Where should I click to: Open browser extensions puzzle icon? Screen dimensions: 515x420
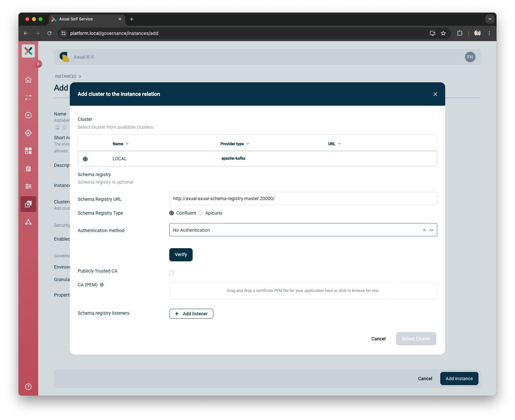(x=460, y=33)
